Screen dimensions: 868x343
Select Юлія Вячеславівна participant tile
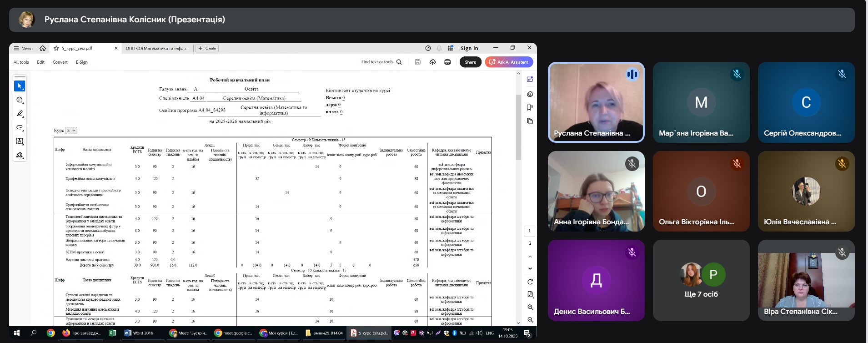click(x=806, y=192)
